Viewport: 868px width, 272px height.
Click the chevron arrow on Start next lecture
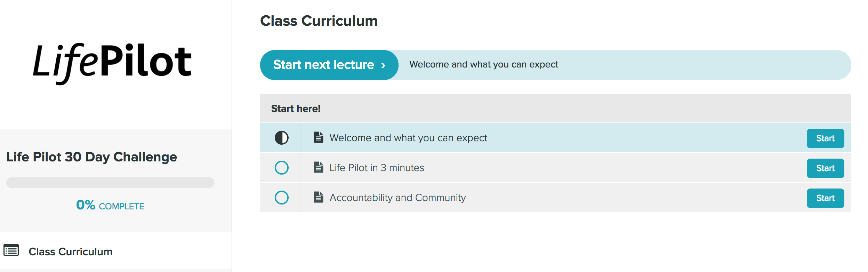383,65
